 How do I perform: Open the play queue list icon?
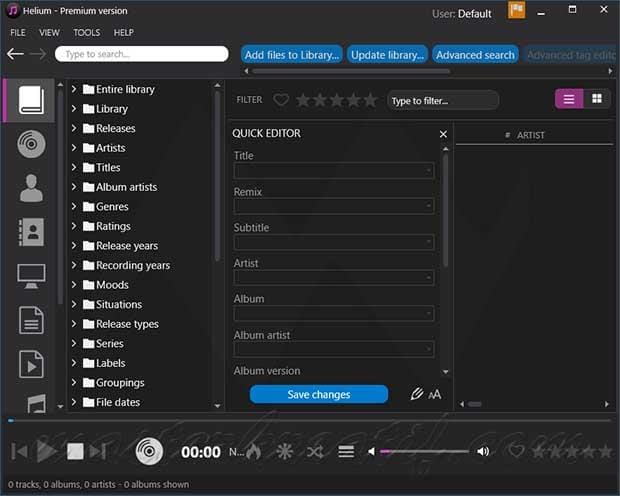[x=346, y=451]
